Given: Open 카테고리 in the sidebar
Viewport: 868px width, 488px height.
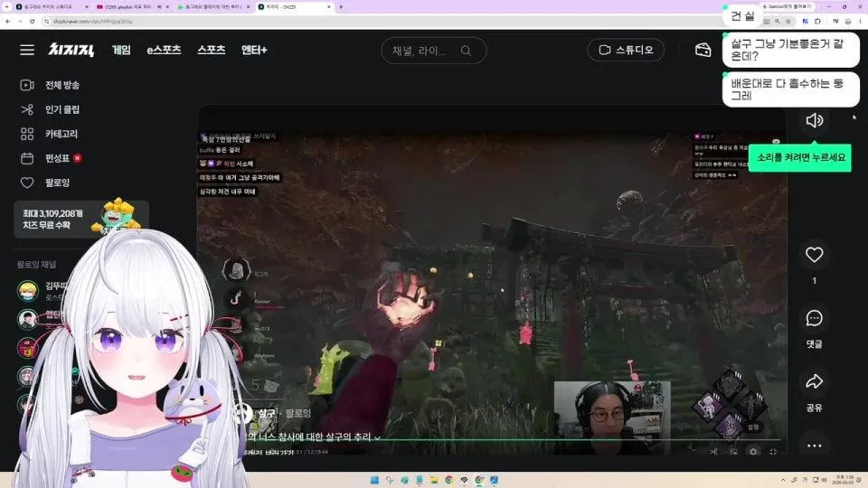Looking at the screenshot, I should [61, 134].
